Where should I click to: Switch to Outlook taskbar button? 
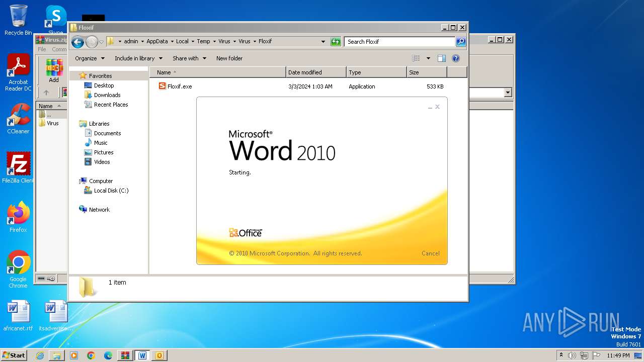click(x=159, y=355)
